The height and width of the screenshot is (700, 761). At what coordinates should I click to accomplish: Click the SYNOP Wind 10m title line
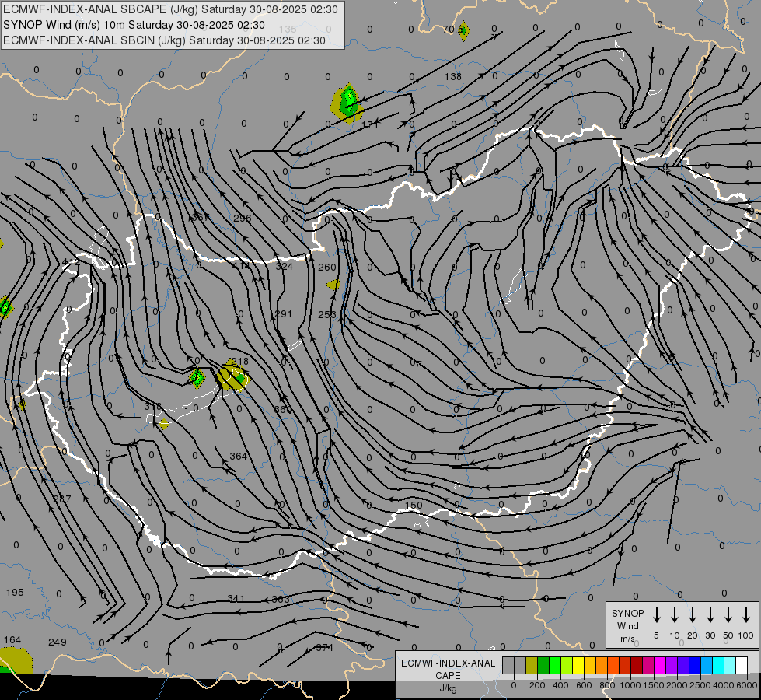[x=134, y=25]
